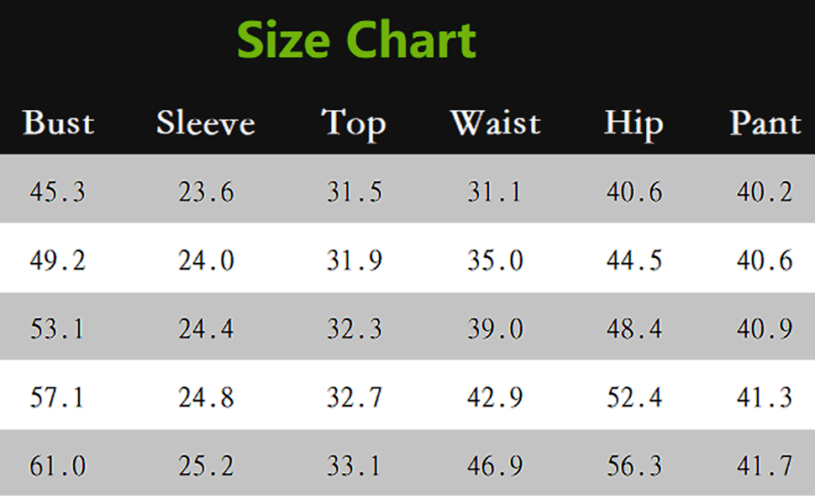Select sleeve value 25.2
Viewport: 815px width, 504px height.
click(x=207, y=465)
